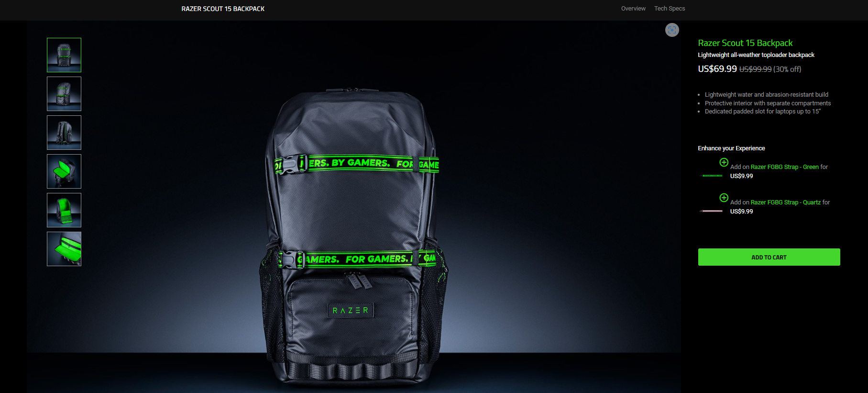
Task: Click 'Enhance your Experience' heading
Action: [x=731, y=148]
